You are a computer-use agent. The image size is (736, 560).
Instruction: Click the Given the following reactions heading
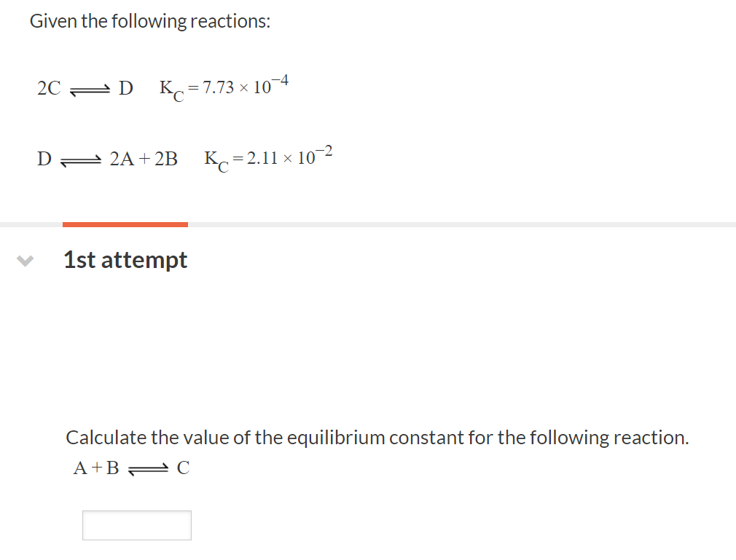click(x=150, y=20)
